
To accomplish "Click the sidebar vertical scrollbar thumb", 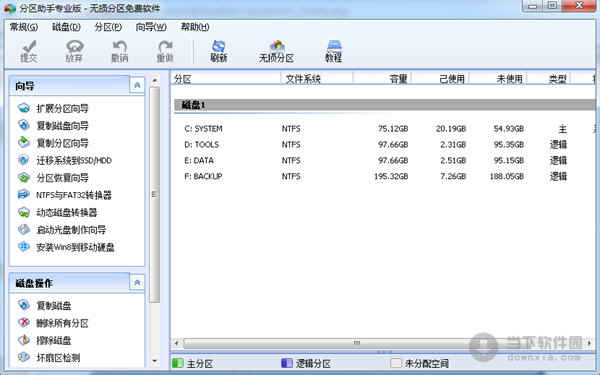I will [154, 194].
